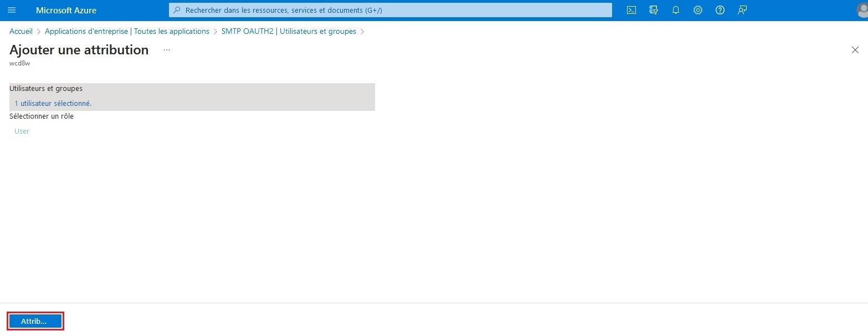This screenshot has width=868, height=336.
Task: Show notifications bell panel
Action: tap(676, 10)
